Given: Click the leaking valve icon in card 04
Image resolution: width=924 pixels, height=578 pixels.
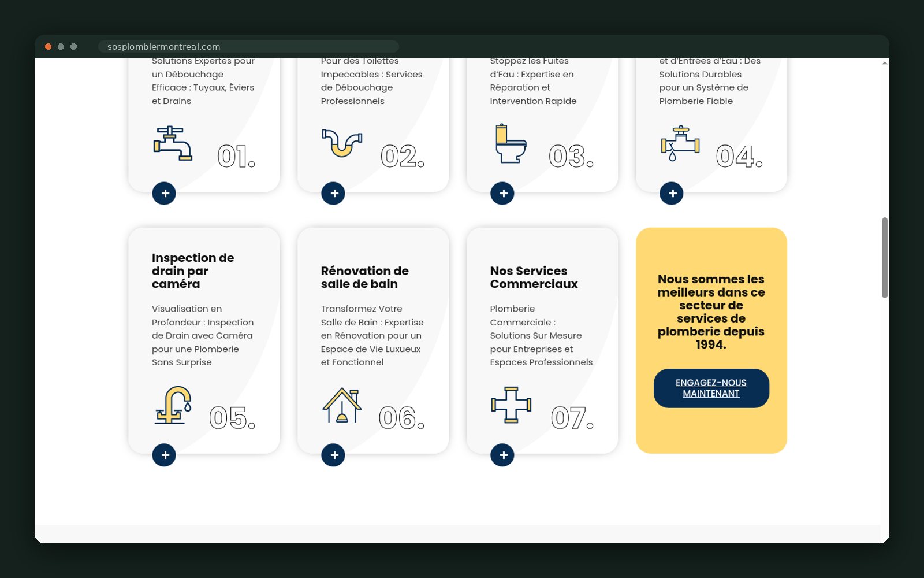Looking at the screenshot, I should [x=680, y=143].
